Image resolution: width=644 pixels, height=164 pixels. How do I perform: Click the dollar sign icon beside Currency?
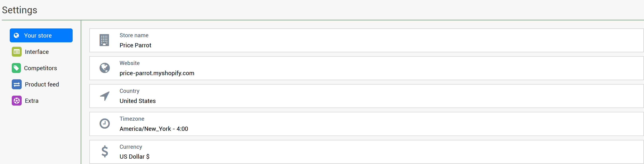(105, 151)
